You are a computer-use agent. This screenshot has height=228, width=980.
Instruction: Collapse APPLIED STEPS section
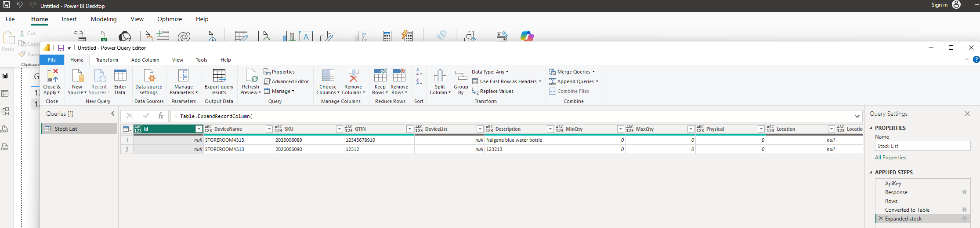(x=871, y=173)
